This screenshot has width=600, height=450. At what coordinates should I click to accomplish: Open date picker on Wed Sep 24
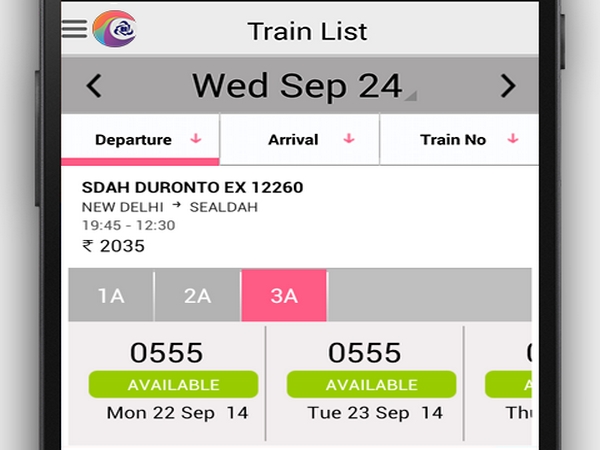point(297,86)
